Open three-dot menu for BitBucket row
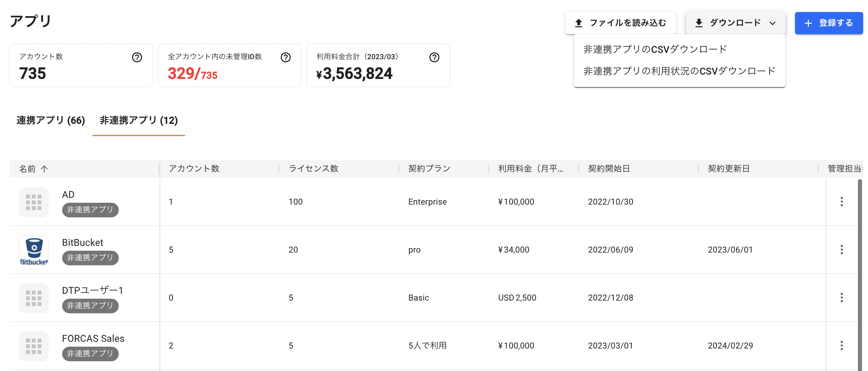 [841, 250]
